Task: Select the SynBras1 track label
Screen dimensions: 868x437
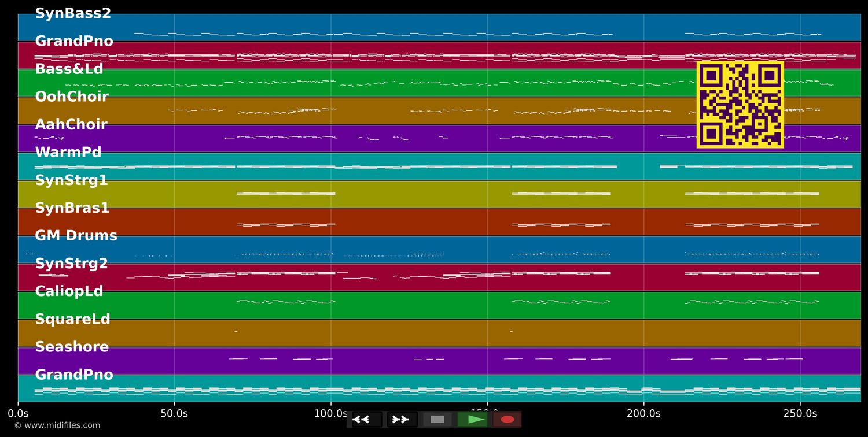Action: click(x=72, y=208)
